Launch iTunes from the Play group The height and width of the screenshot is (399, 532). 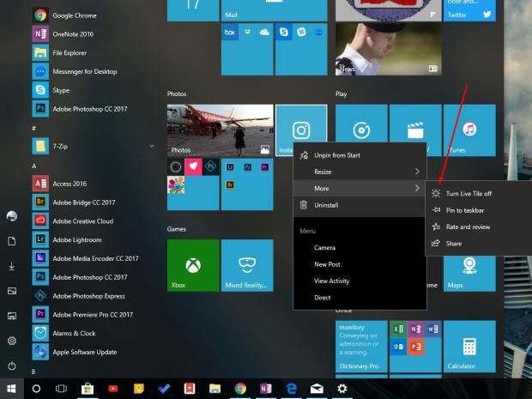470,130
